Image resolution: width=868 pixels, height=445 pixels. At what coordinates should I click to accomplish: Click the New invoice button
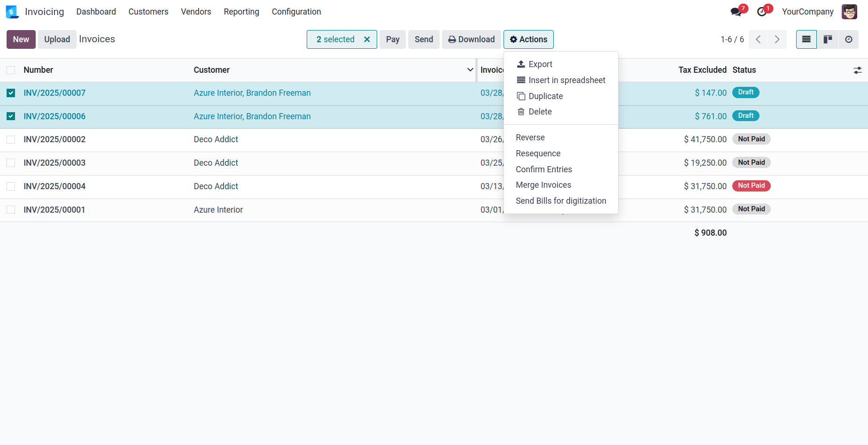pyautogui.click(x=21, y=39)
